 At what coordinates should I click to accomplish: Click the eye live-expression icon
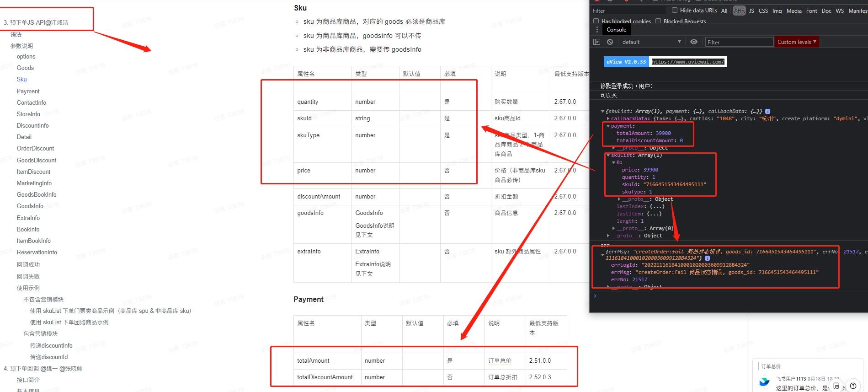pyautogui.click(x=693, y=42)
